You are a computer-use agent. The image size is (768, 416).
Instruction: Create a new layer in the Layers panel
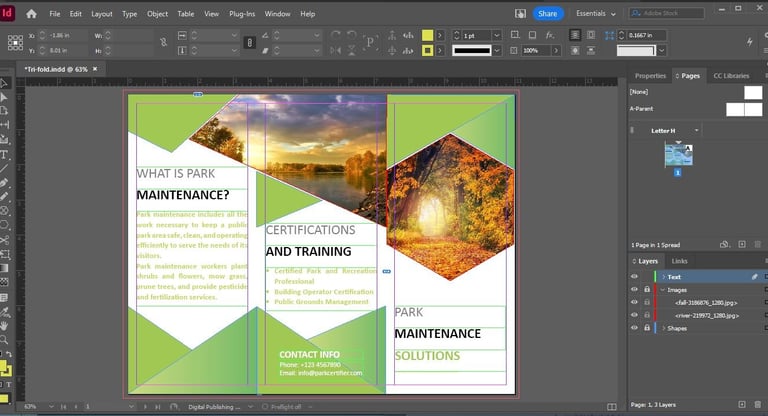742,403
